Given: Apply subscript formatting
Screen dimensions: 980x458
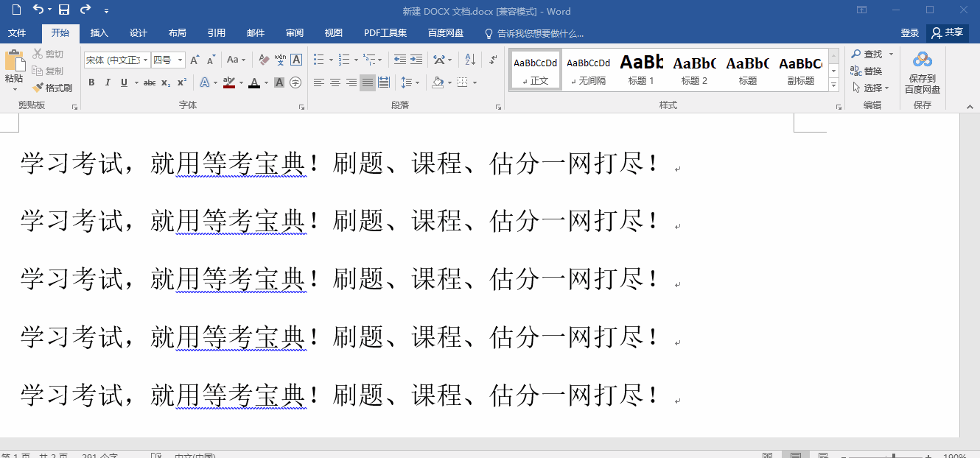Looking at the screenshot, I should click(x=166, y=82).
